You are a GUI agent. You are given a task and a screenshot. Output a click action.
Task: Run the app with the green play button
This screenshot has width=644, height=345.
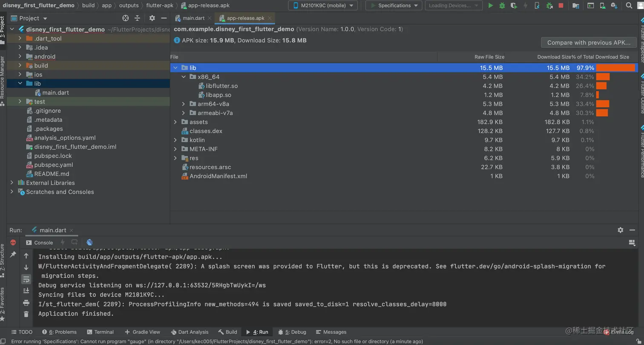[x=491, y=6]
